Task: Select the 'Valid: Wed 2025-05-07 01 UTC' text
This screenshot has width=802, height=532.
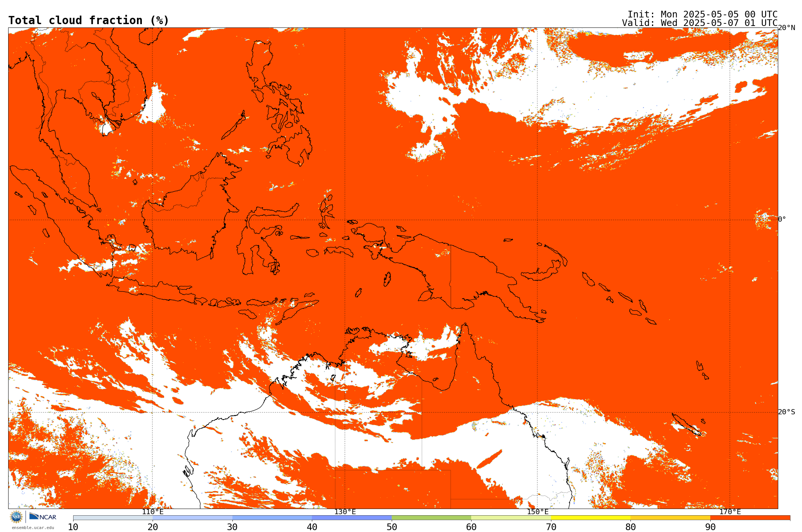Action: 700,23
